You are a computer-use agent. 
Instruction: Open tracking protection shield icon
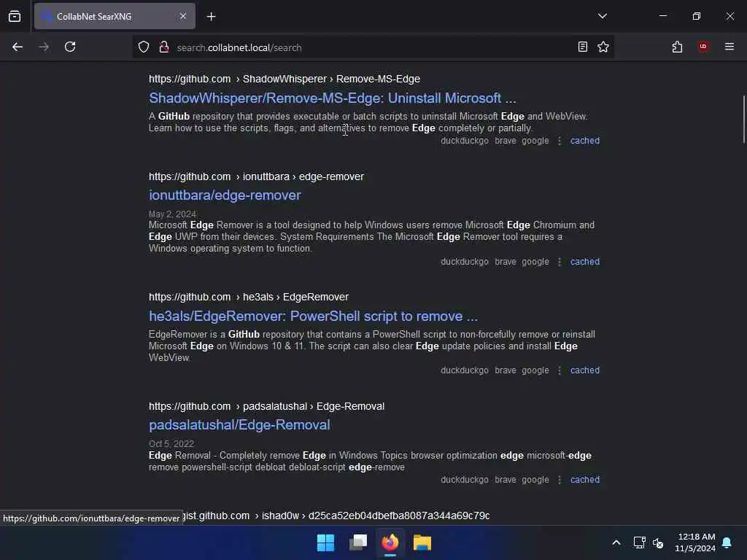point(144,47)
